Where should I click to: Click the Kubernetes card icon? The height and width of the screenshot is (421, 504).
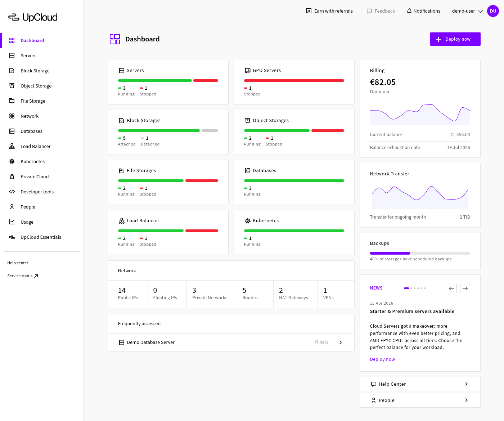pos(248,221)
